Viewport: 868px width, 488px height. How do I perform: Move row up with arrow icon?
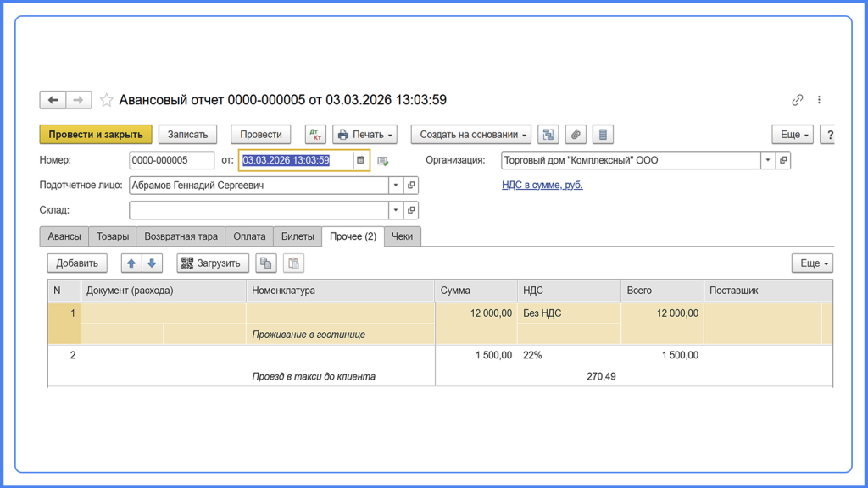pos(131,263)
